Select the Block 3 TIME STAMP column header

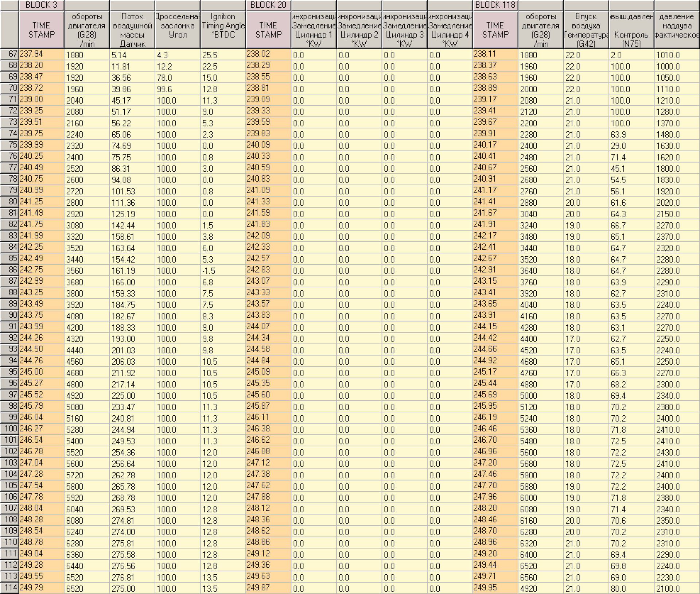[41, 30]
